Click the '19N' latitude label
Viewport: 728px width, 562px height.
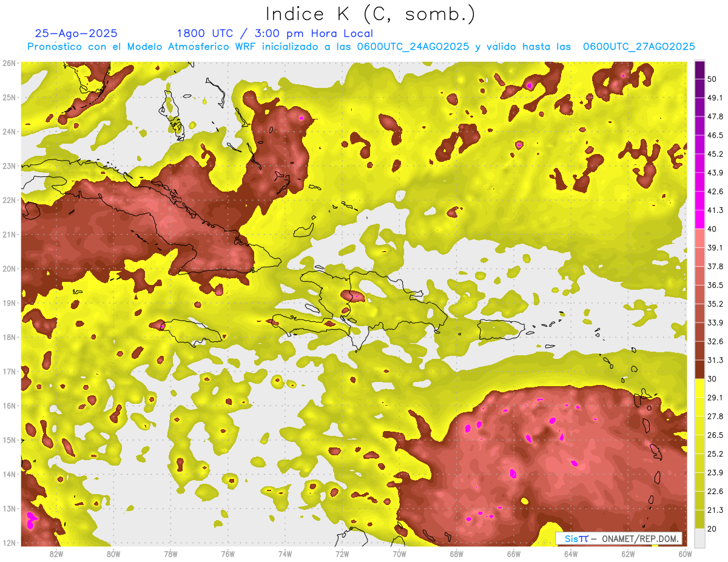pos(9,303)
